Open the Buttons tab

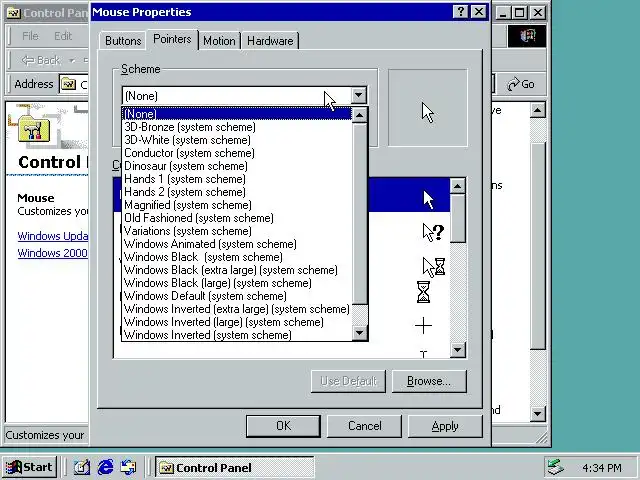click(123, 41)
